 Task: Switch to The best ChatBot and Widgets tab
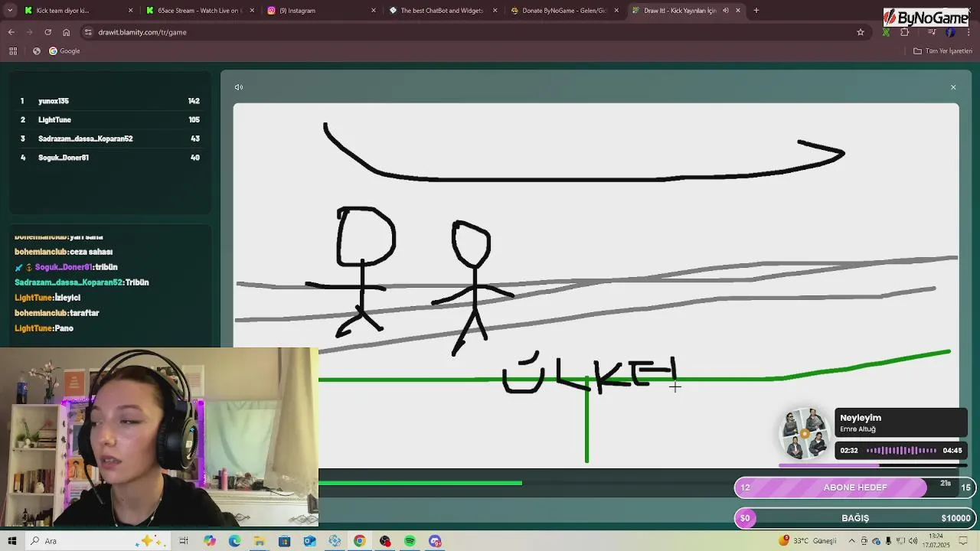pyautogui.click(x=444, y=11)
